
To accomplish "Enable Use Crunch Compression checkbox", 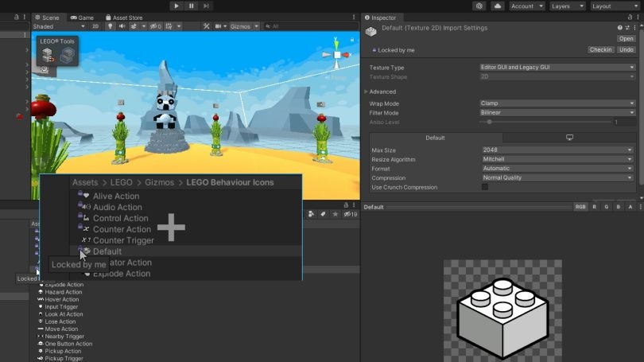I will 485,187.
